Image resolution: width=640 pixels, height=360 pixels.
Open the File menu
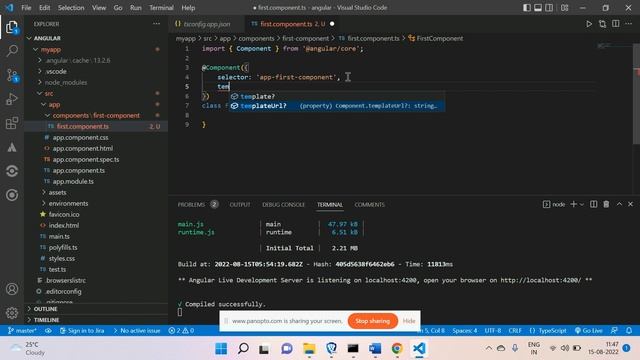click(x=26, y=8)
